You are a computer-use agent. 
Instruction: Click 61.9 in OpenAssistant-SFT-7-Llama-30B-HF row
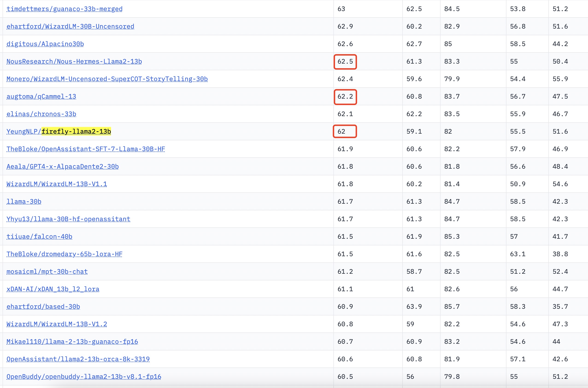click(345, 149)
